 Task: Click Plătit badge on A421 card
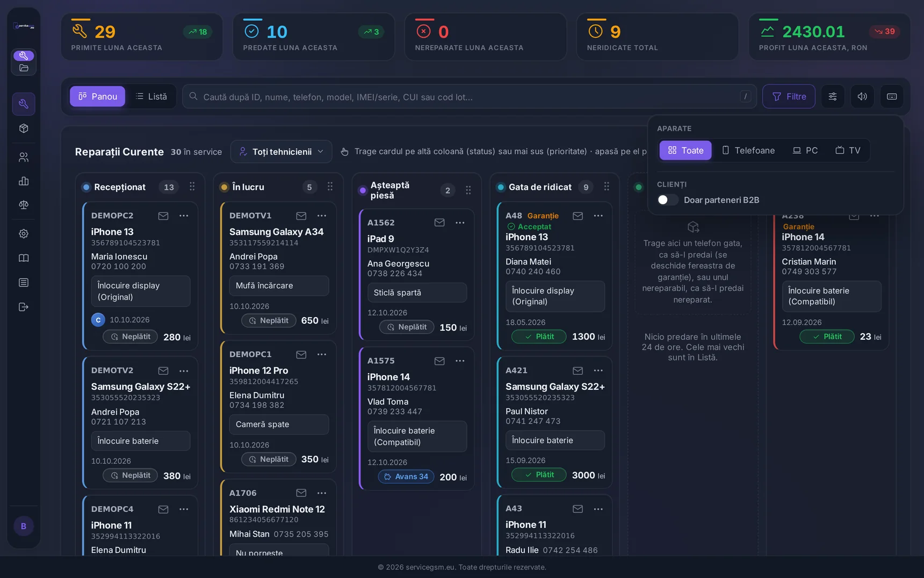pos(539,475)
